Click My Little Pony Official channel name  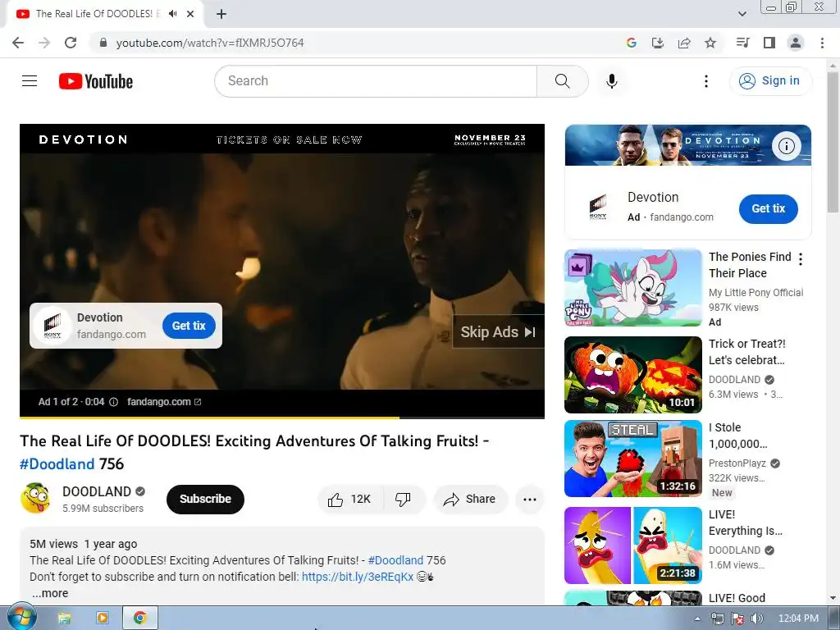756,293
